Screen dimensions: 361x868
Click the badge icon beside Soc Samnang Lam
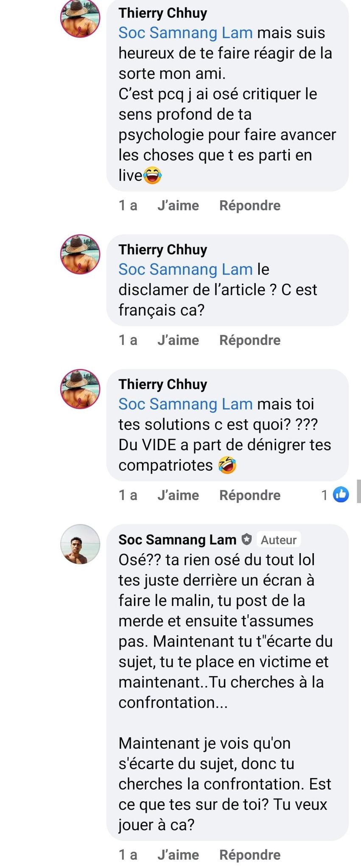[x=246, y=540]
